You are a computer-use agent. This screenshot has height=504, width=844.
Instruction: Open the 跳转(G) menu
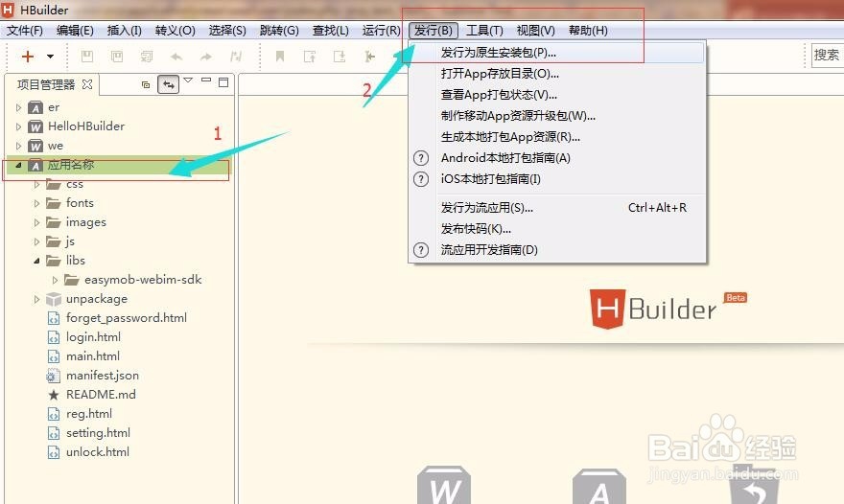click(279, 31)
